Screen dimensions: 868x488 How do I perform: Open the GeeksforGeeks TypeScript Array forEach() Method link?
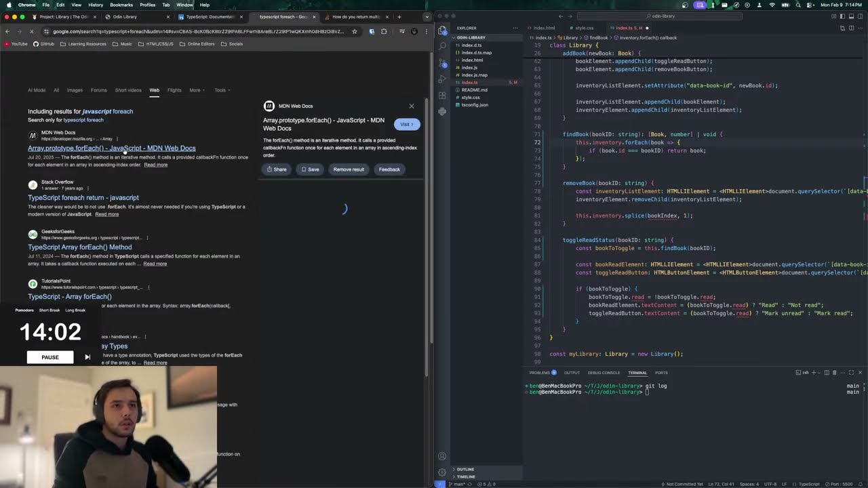[x=80, y=247]
